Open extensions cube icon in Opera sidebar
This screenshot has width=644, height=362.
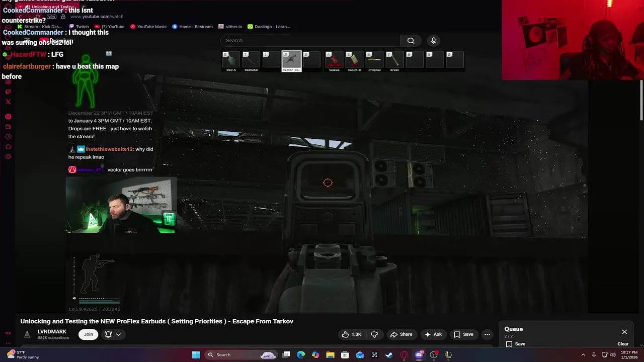[8, 147]
